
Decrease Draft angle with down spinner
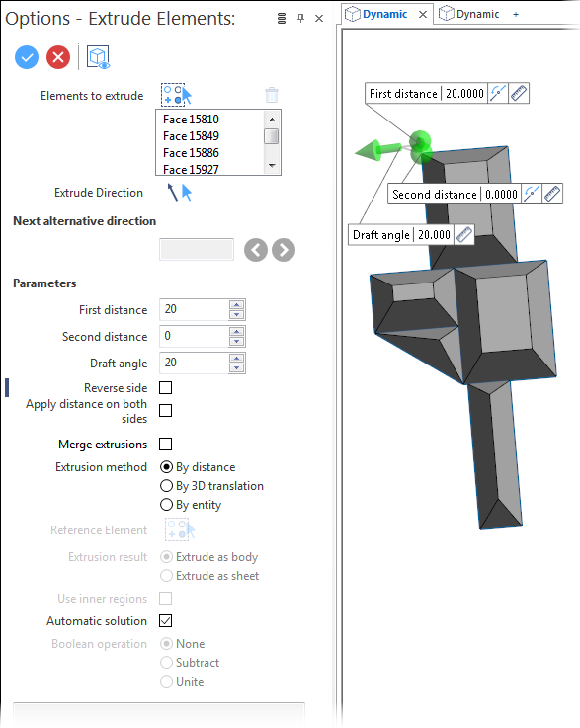pos(237,368)
